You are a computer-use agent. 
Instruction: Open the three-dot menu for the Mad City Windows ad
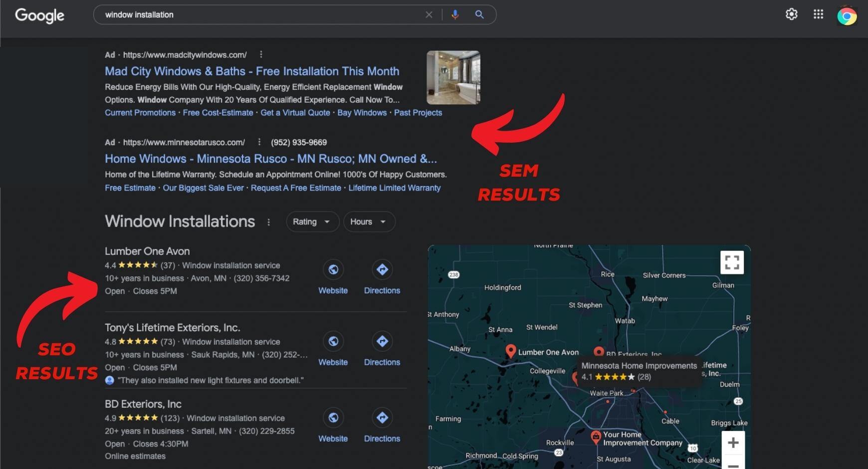(x=261, y=54)
